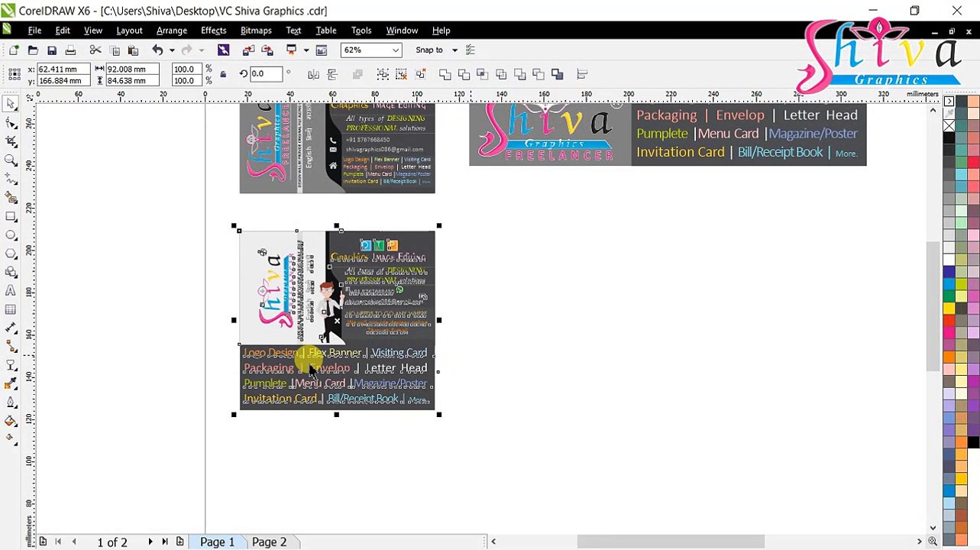Viewport: 980px width, 550px height.
Task: Click the Cut scissors icon
Action: pyautogui.click(x=95, y=50)
